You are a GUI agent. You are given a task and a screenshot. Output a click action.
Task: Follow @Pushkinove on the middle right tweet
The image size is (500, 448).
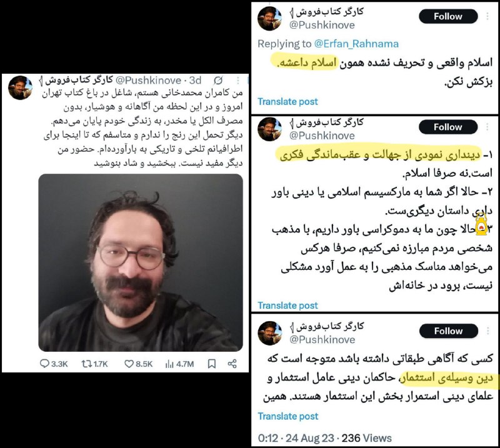[x=448, y=127]
